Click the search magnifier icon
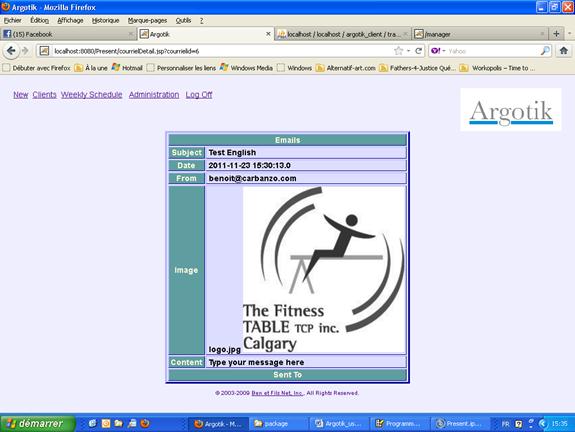 tap(545, 51)
